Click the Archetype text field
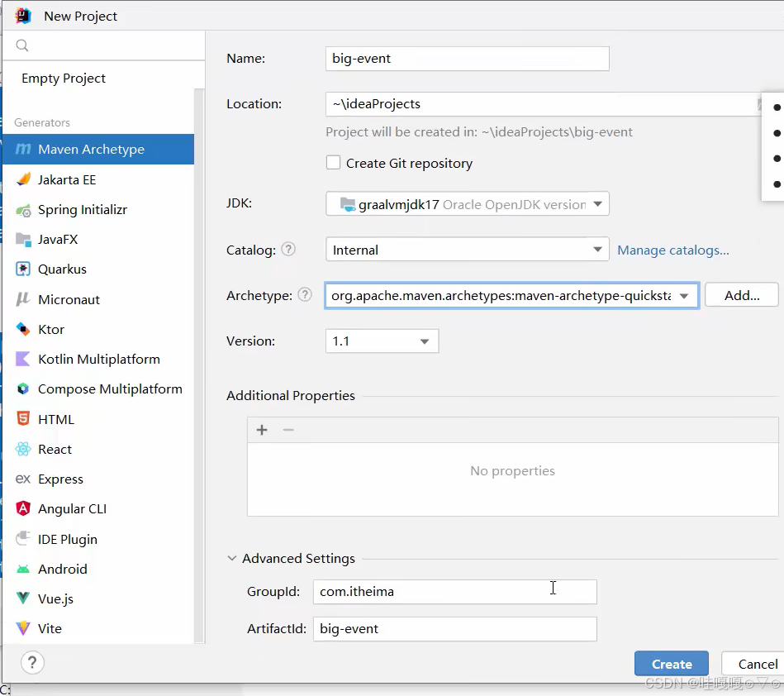Screen dimensions: 784x696 pyautogui.click(x=500, y=296)
